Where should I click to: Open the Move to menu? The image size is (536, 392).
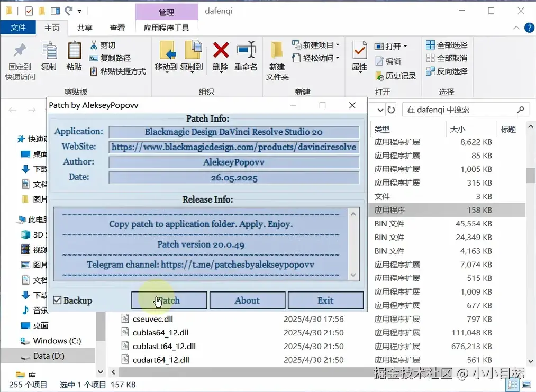click(x=166, y=57)
